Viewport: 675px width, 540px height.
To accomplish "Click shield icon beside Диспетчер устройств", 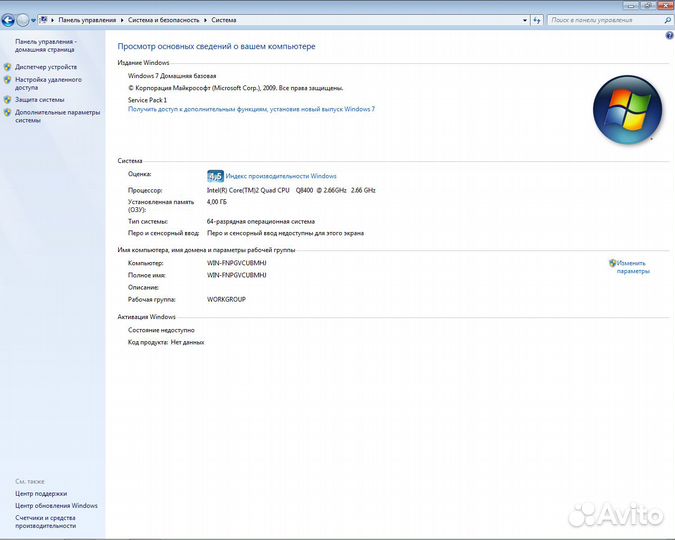I will coord(7,67).
